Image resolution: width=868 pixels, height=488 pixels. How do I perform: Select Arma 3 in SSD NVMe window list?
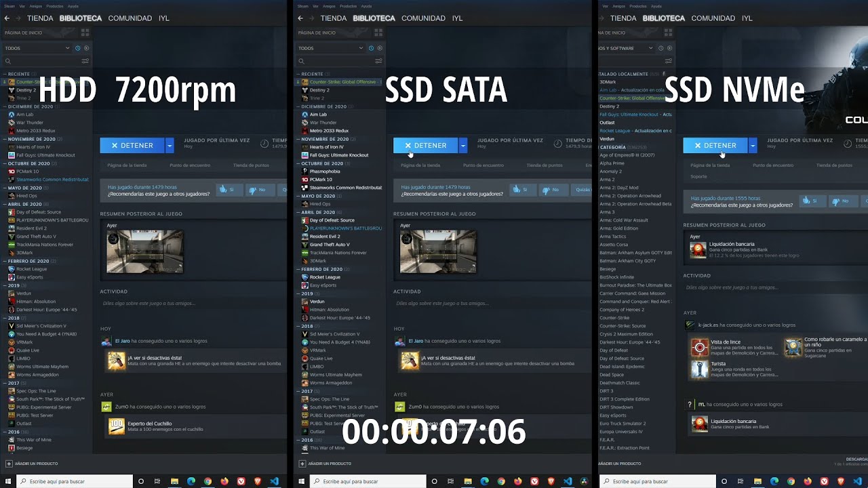pyautogui.click(x=607, y=212)
